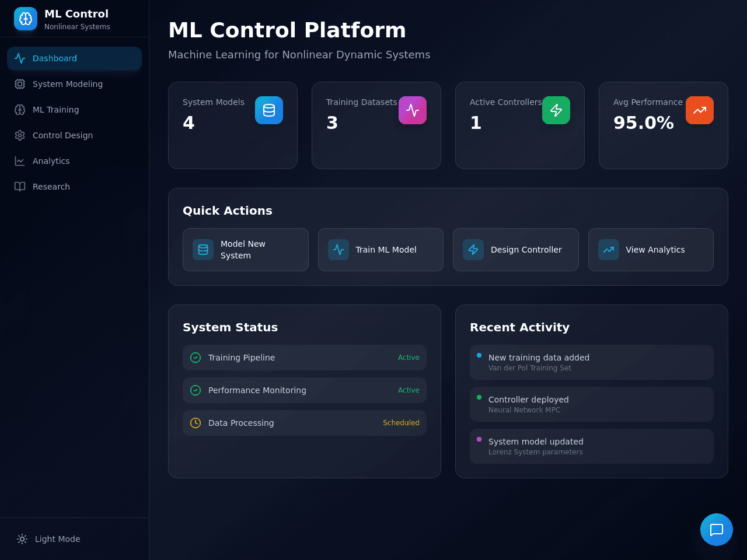This screenshot has width=747, height=560.
Task: Open the New training data added activity
Action: (x=592, y=362)
